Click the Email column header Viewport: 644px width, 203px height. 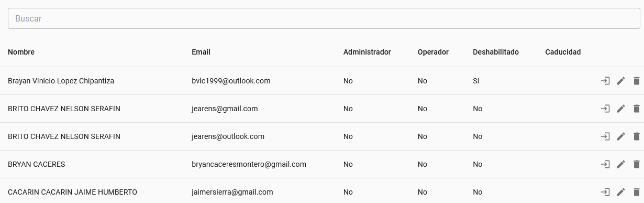pyautogui.click(x=201, y=52)
